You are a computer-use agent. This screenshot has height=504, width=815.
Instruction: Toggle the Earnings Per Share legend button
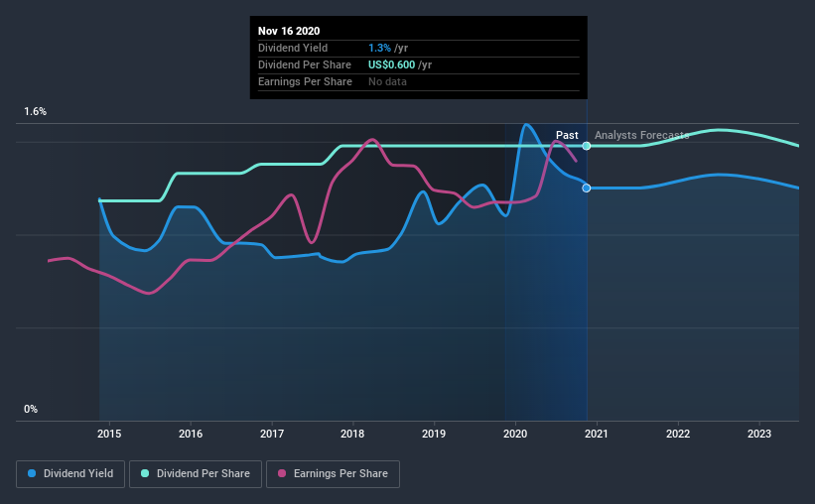[333, 474]
